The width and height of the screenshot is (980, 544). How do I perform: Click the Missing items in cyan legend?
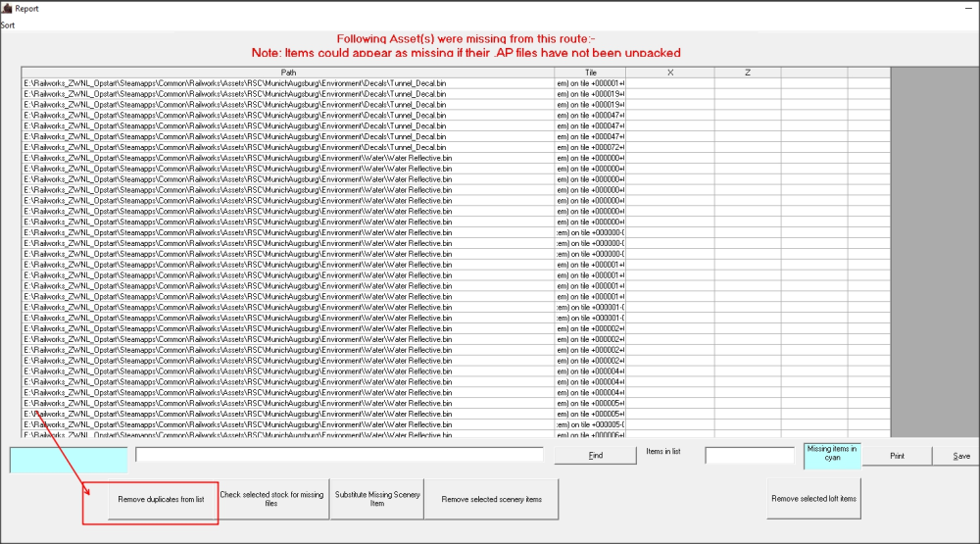(x=831, y=454)
